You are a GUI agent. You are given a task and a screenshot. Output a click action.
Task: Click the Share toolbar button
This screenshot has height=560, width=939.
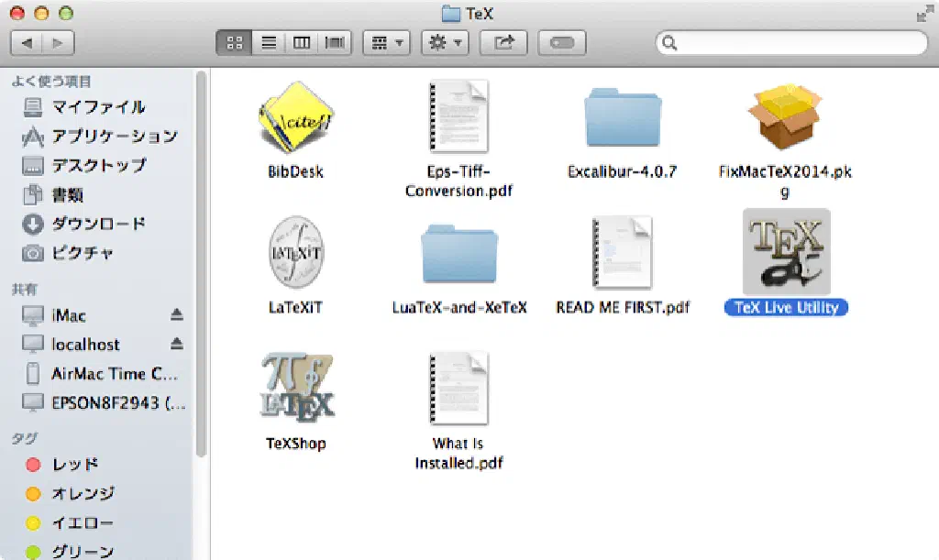point(504,42)
